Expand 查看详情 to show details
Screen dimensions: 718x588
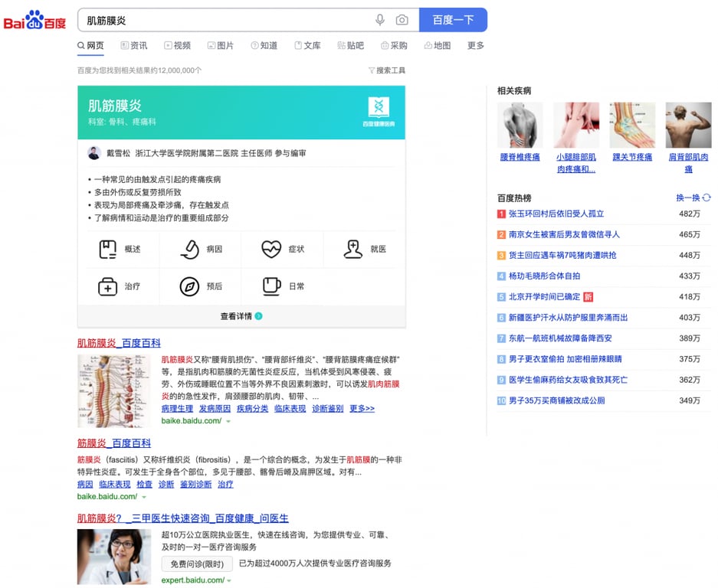[241, 316]
